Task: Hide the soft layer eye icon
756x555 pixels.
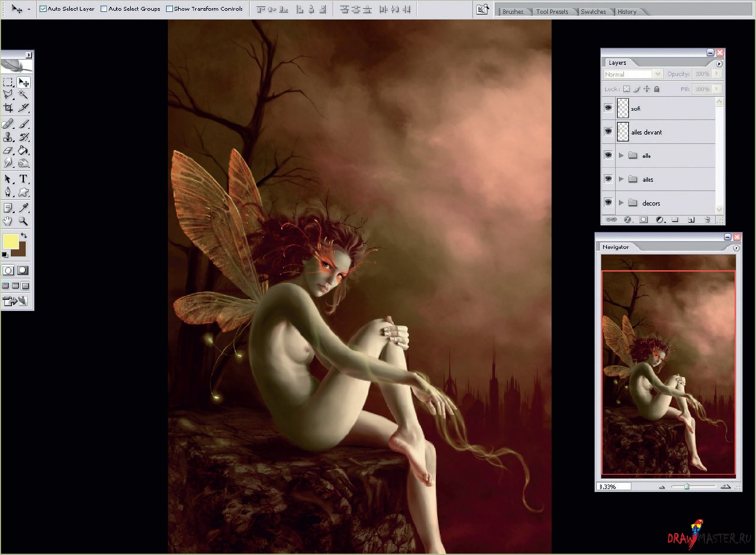Action: tap(608, 108)
